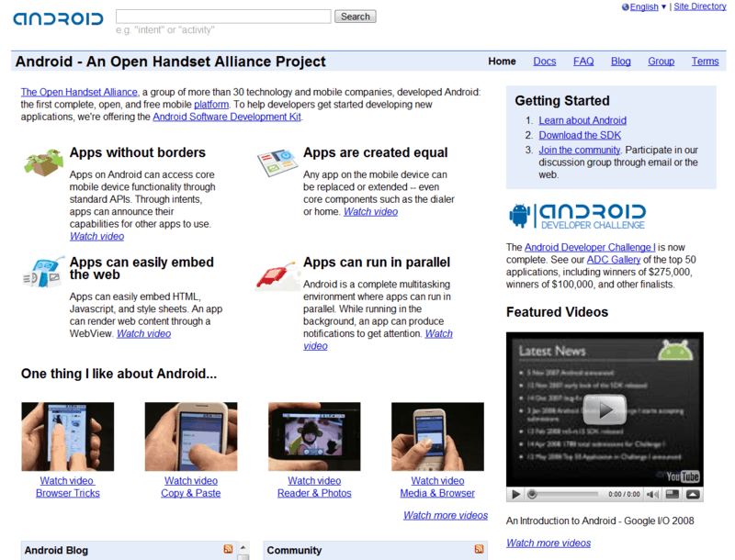Open the Blog tab

click(x=621, y=62)
